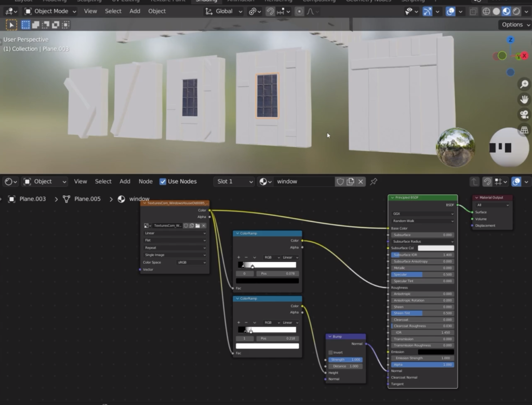Click the Subsurface Col color swatch
Image resolution: width=532 pixels, height=405 pixels.
(x=436, y=248)
